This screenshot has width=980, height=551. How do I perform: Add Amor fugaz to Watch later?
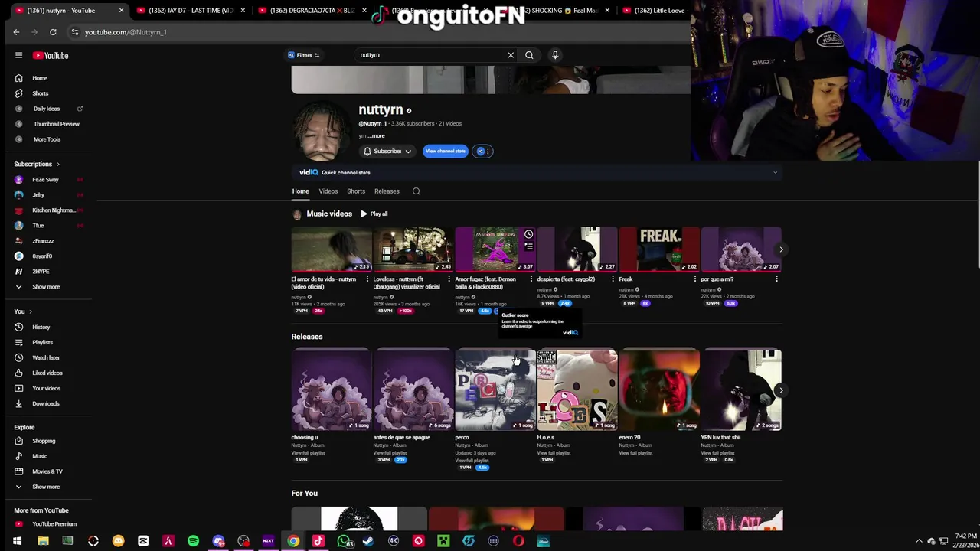528,234
